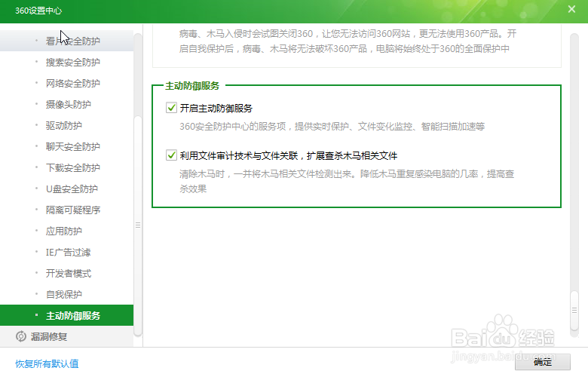Open 搜索安全防护 settings
The width and height of the screenshot is (588, 377).
[67, 62]
